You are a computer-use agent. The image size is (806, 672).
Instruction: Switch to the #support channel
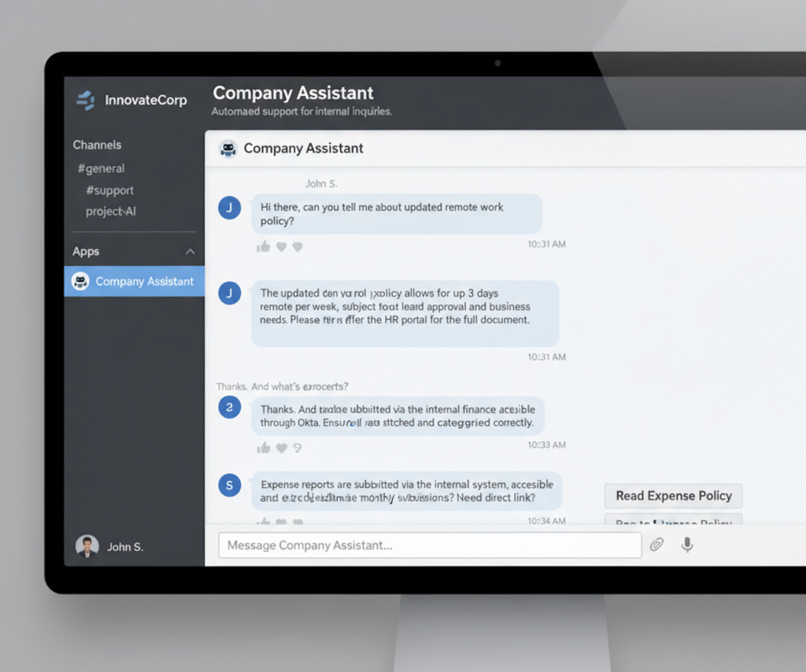tap(109, 190)
